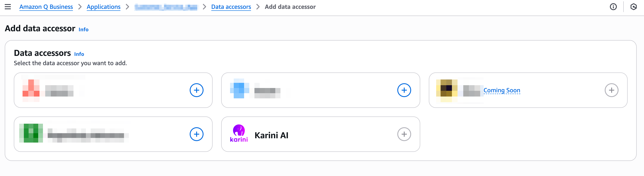Click the green pixelated accessor logo
The image size is (644, 176).
pyautogui.click(x=31, y=133)
